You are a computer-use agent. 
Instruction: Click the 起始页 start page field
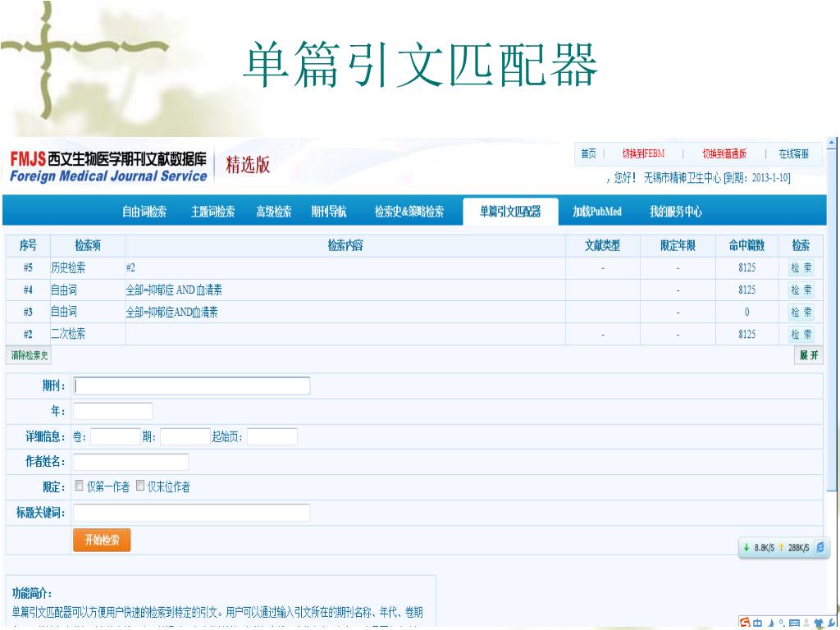(x=272, y=436)
